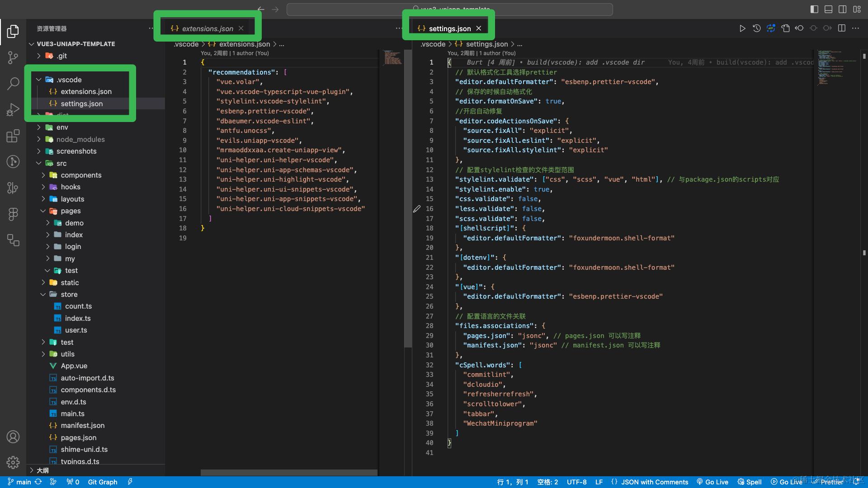Toggle the secondary side bar
868x488 pixels.
coord(843,9)
